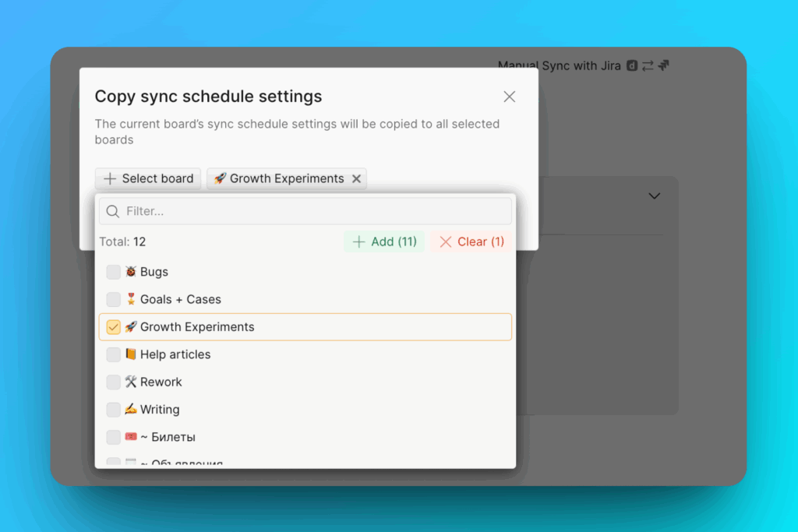The image size is (798, 532).
Task: Select the ~ Билеты board row
Action: click(171, 437)
